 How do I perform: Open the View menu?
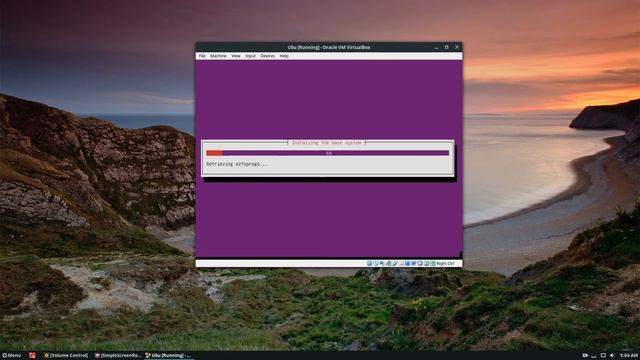[236, 56]
